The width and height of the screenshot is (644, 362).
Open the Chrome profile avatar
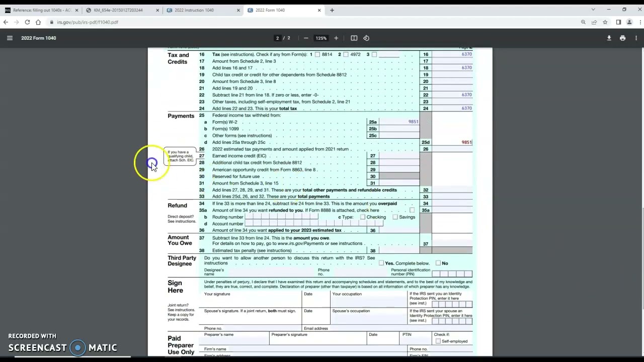coord(629,22)
